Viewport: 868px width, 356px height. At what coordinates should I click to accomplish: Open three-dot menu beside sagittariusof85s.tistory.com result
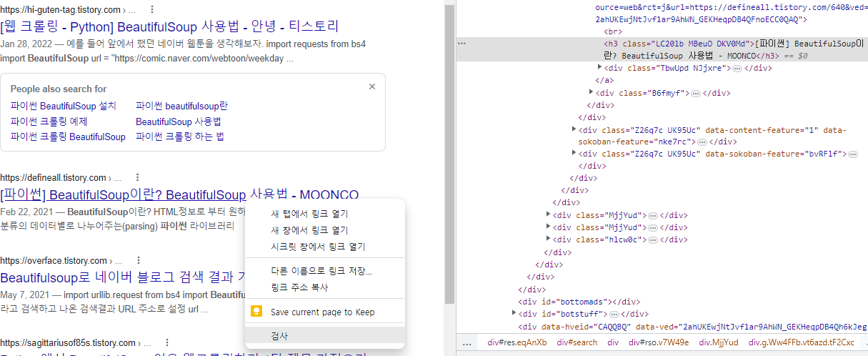166,342
